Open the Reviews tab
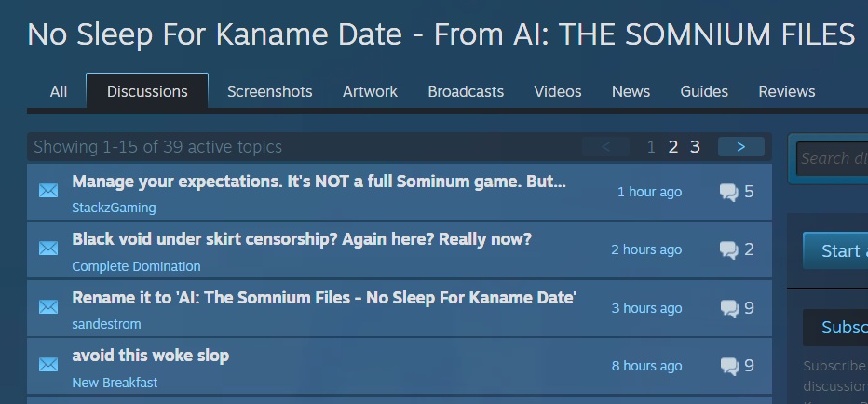 click(x=787, y=91)
